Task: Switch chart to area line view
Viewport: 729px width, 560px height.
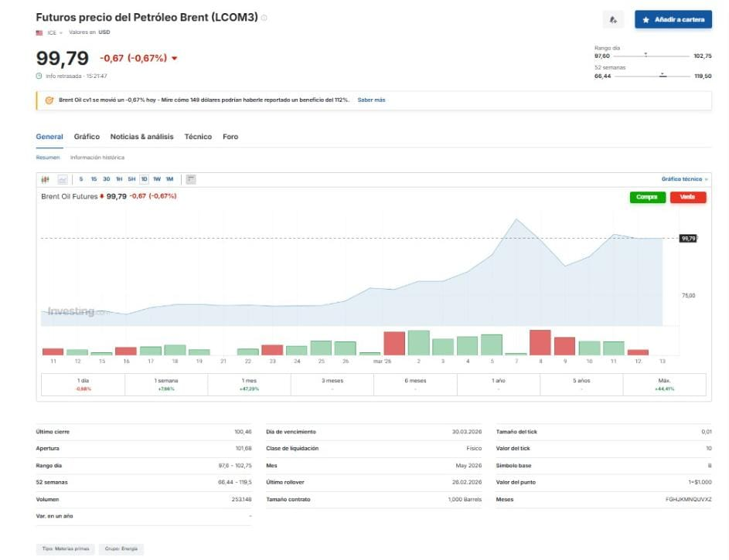Action: click(63, 179)
